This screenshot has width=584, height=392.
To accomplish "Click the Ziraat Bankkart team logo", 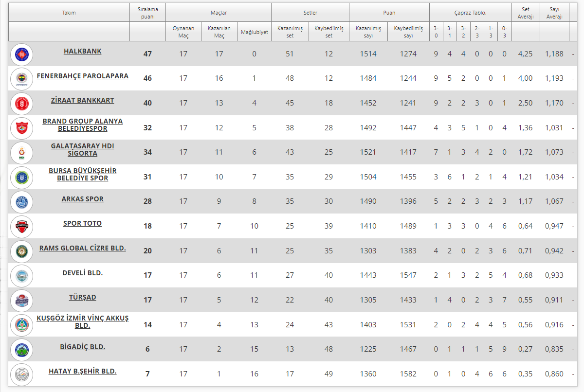I will click(21, 104).
